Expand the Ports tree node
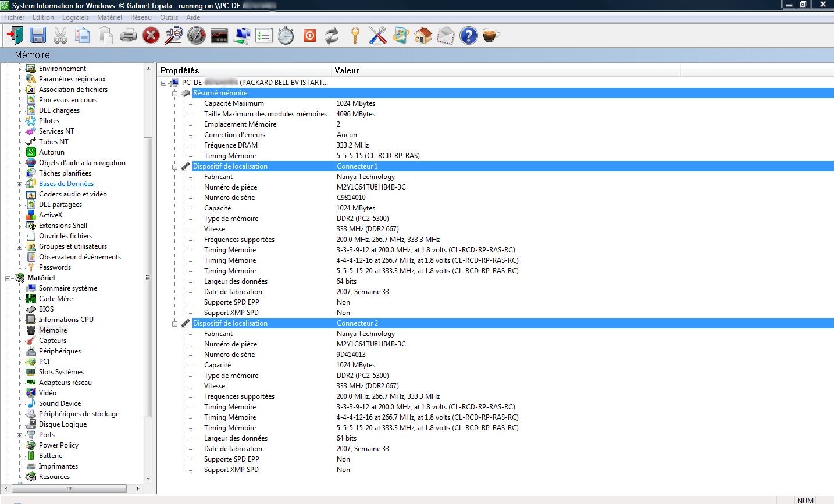Viewport: 834px width, 504px height. point(19,435)
